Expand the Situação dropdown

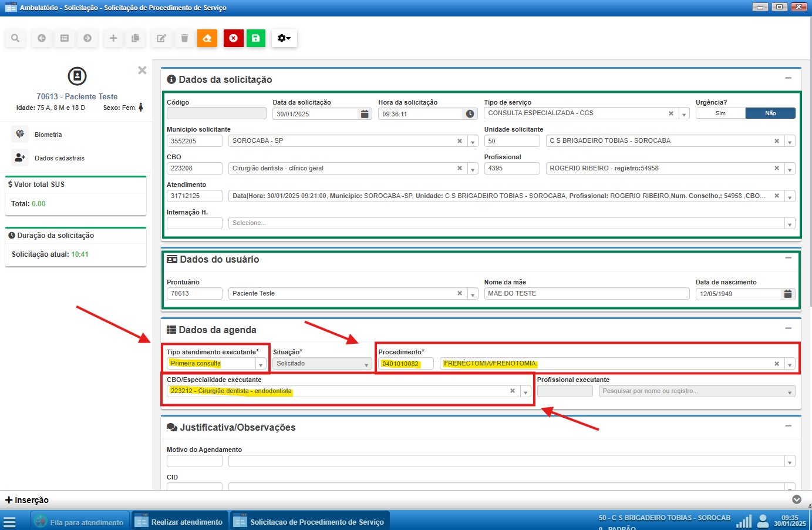point(366,364)
